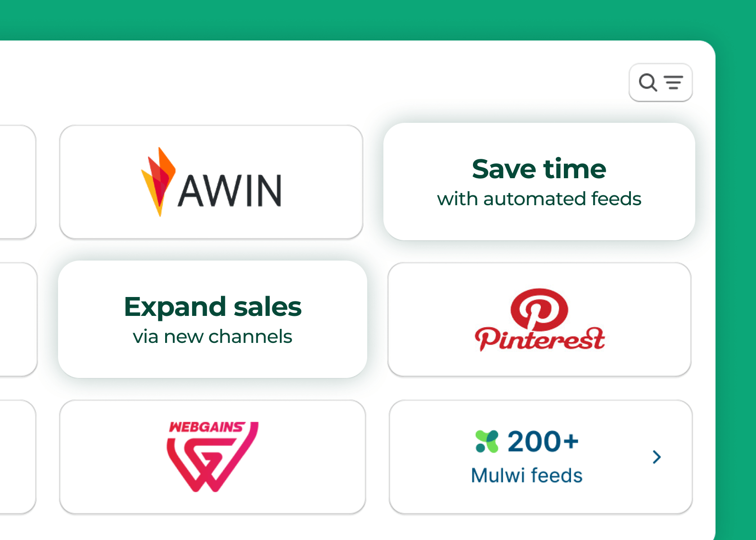Open the filter lines icon
756x540 pixels.
coord(673,82)
